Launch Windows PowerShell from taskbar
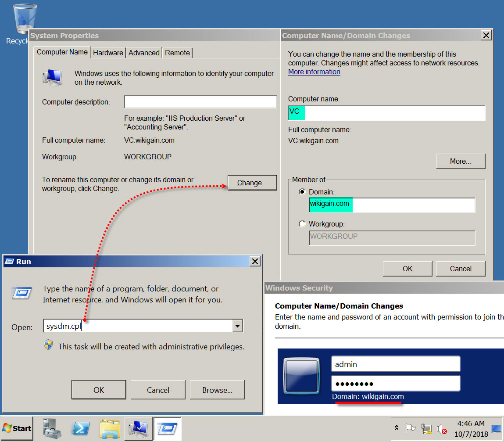 81,428
